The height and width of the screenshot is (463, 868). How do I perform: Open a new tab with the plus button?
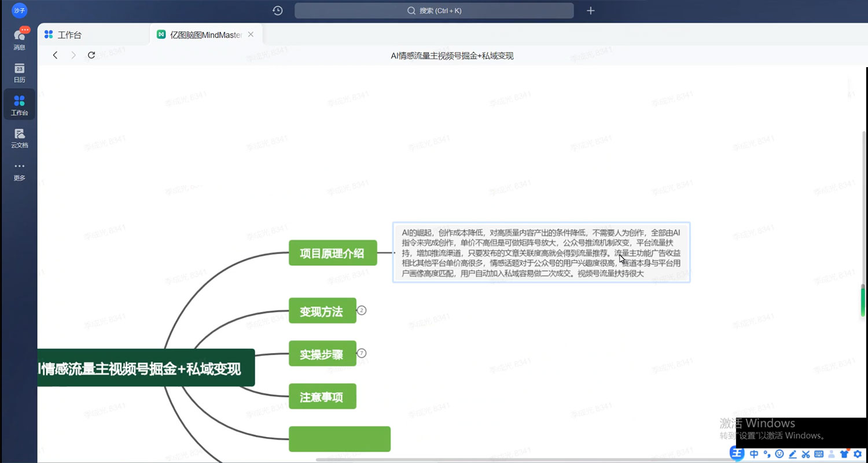tap(590, 10)
